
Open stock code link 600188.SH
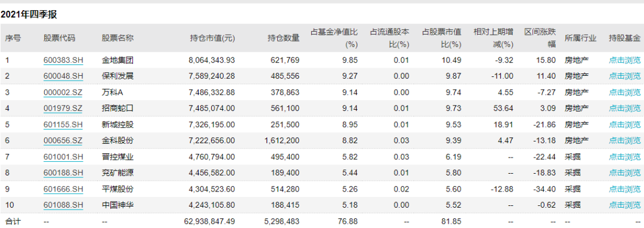tap(63, 173)
